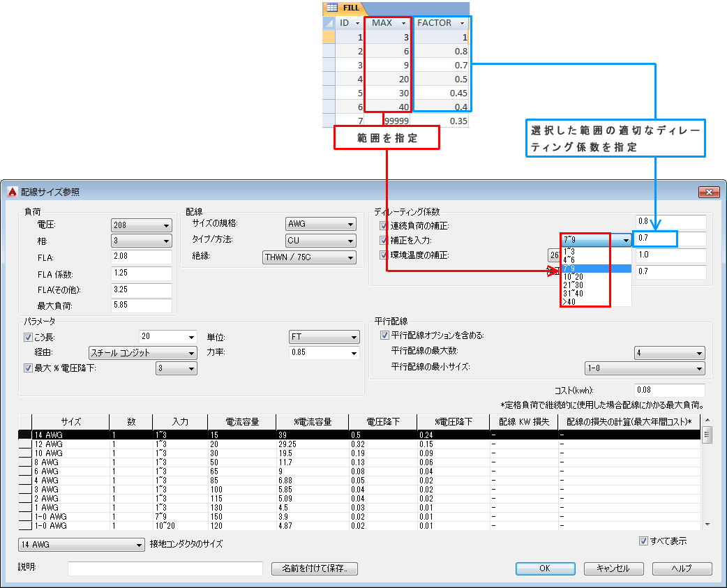This screenshot has width=727, height=588.
Task: Click the select-all corner of FILL table
Action: [329, 23]
